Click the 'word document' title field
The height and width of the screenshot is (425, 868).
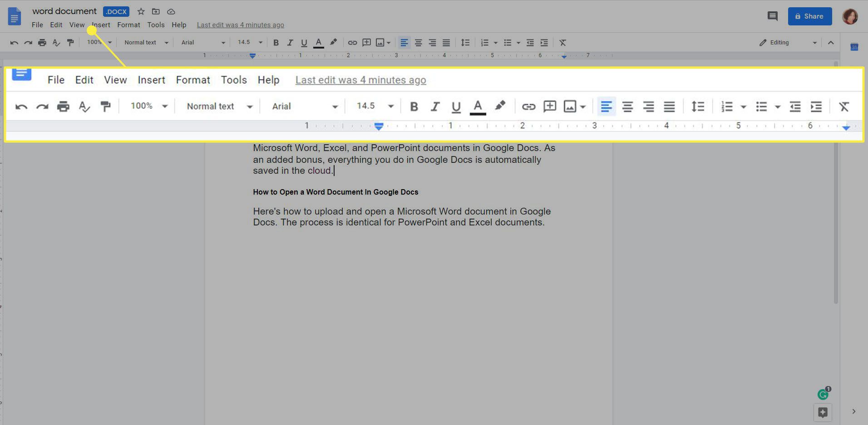coord(64,11)
